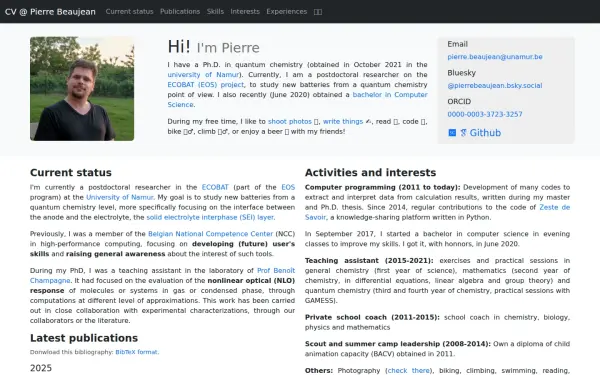600x375 pixels.
Task: Open 'university of Namur' link in the intro paragraph
Action: 203,75
